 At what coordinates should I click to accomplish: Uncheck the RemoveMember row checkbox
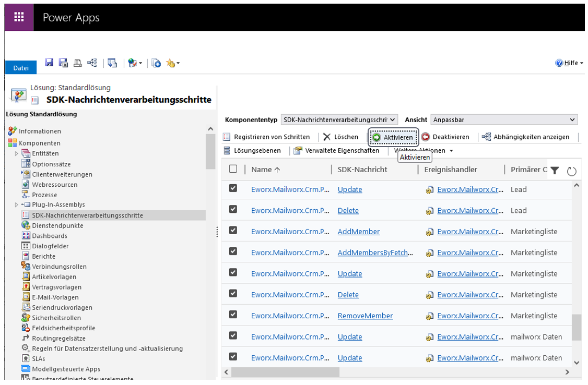233,314
